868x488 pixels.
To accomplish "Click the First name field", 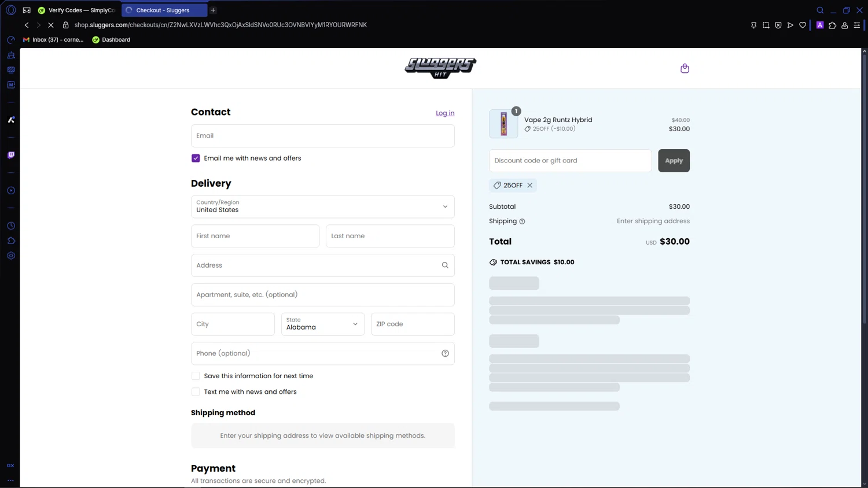I will (255, 236).
